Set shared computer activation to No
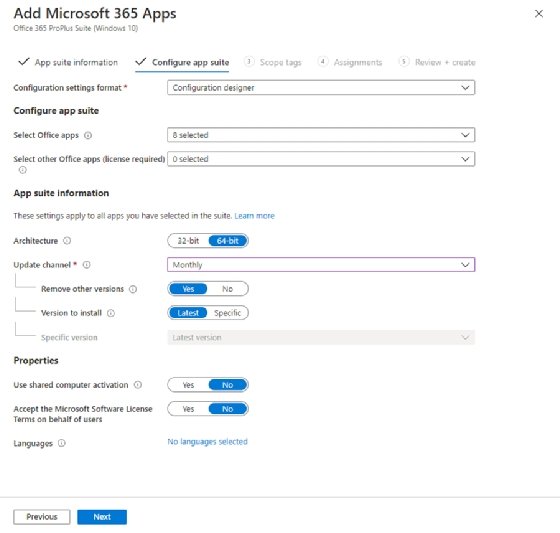Screen dimensions: 560x533 pos(228,385)
